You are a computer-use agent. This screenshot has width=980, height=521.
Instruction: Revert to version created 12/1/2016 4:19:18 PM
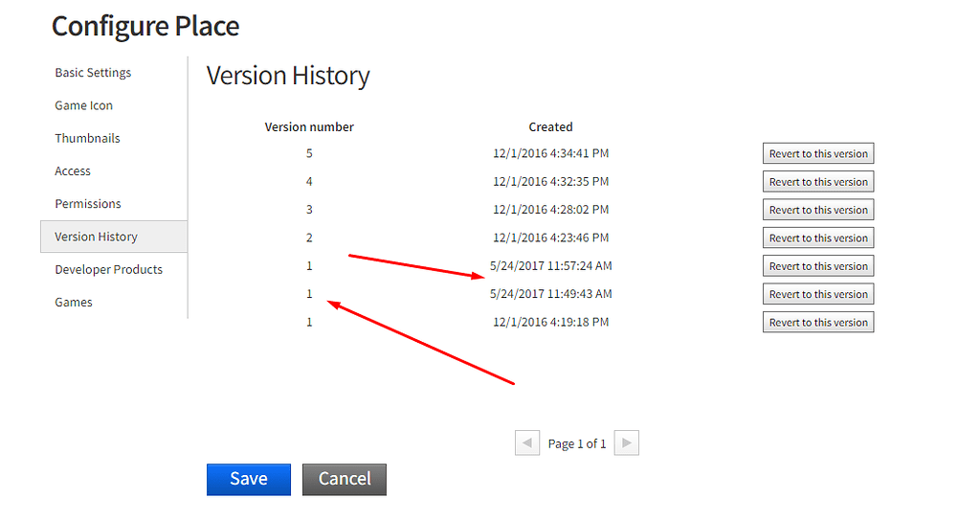[x=818, y=322]
